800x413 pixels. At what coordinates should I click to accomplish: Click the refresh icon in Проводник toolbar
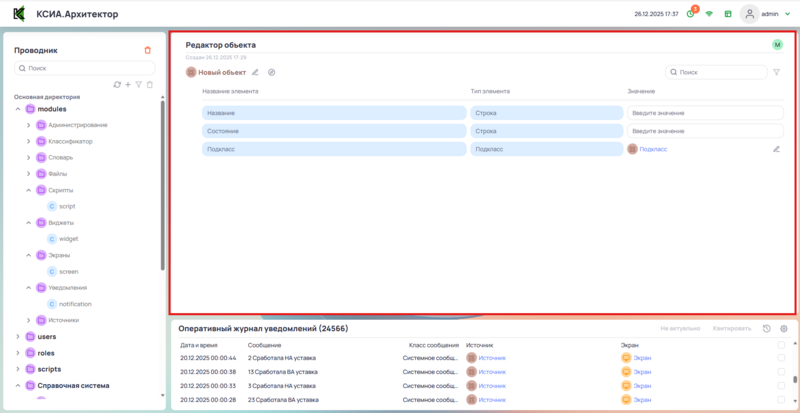coord(117,85)
